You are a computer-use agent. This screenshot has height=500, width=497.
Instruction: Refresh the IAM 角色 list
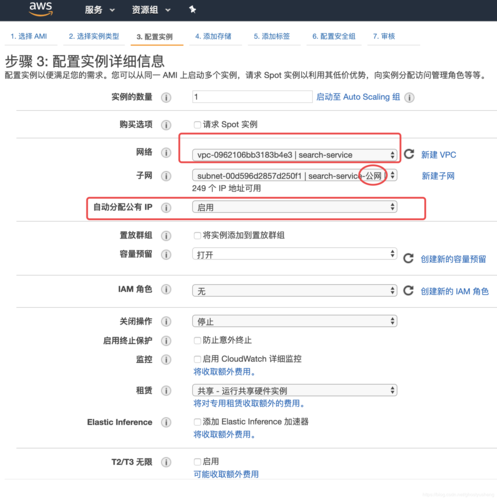point(408,291)
